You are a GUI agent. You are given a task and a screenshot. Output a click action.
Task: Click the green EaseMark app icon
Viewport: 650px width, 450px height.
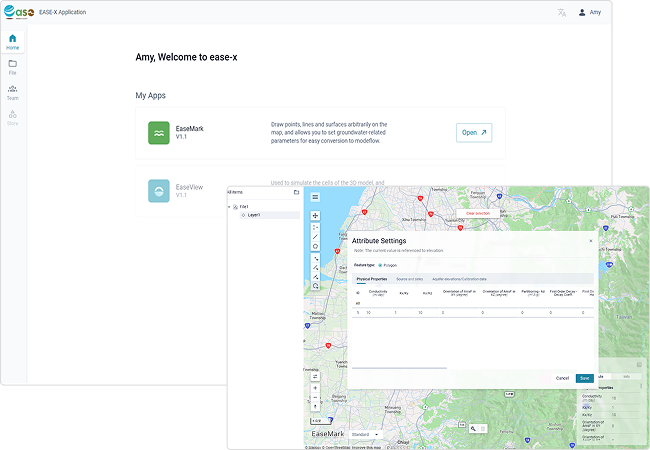point(159,133)
